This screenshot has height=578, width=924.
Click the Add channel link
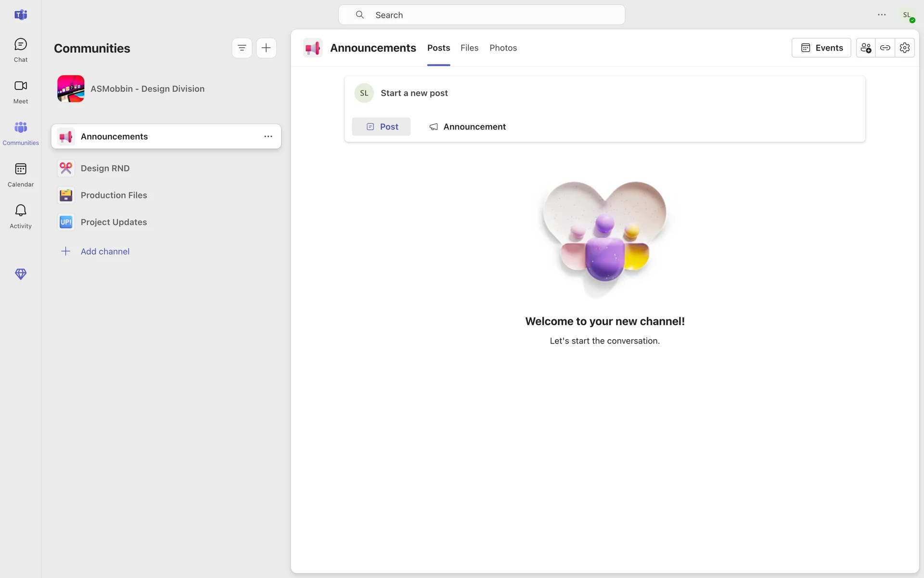point(105,251)
